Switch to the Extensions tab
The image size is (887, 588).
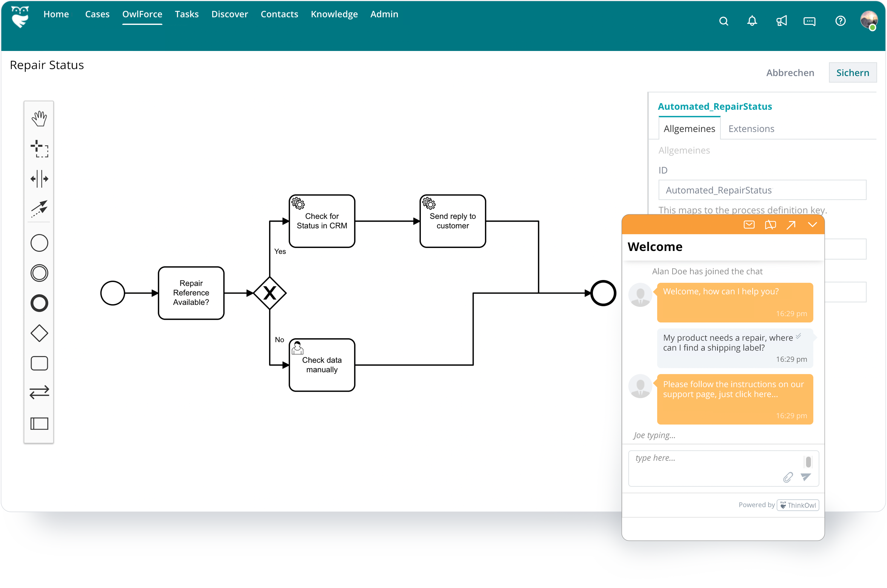point(750,128)
